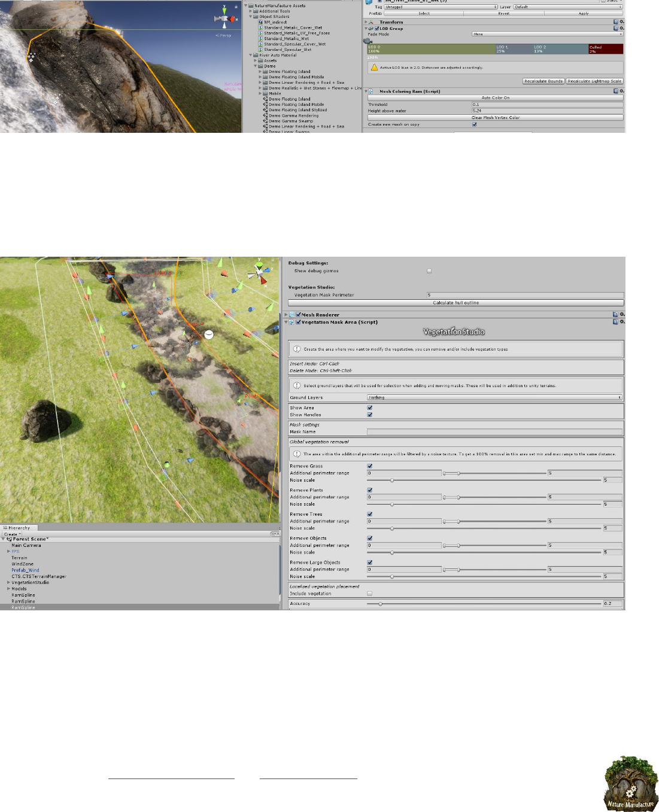Click the Accuracy slider
This screenshot has width=659, height=812.
pyautogui.click(x=484, y=604)
